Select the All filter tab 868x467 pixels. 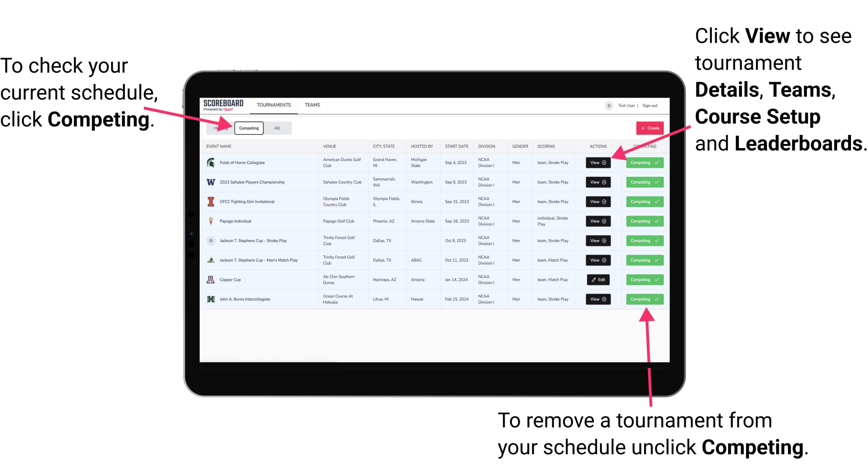[x=276, y=128]
